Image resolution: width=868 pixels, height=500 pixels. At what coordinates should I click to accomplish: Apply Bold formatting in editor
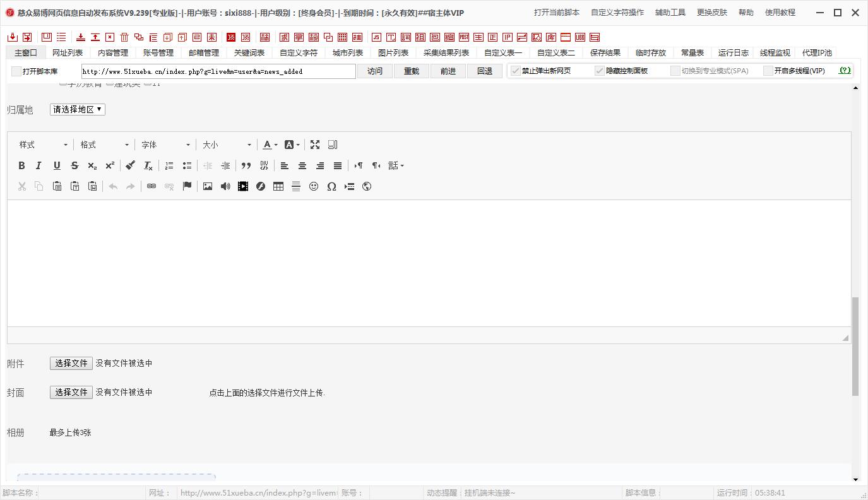21,165
